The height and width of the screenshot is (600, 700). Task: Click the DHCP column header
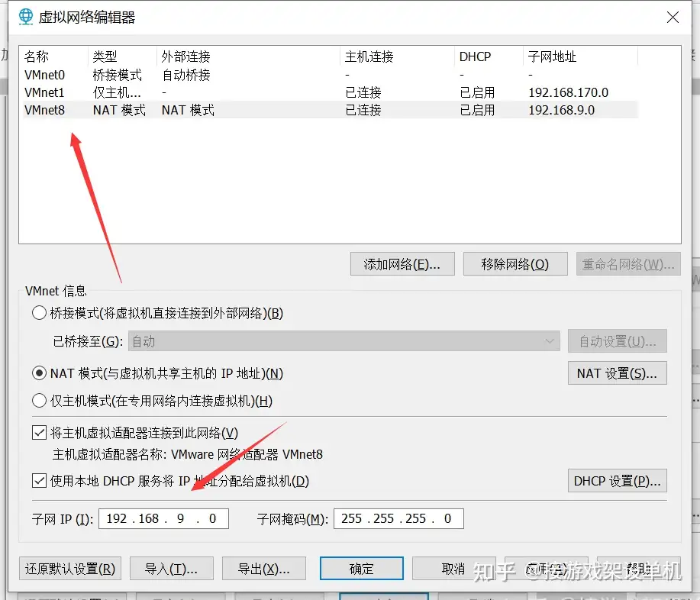pos(489,56)
